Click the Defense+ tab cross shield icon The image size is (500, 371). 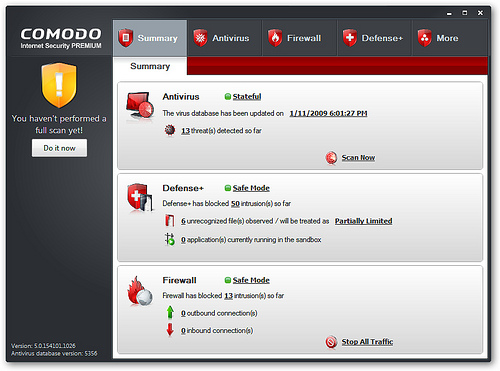(x=350, y=38)
